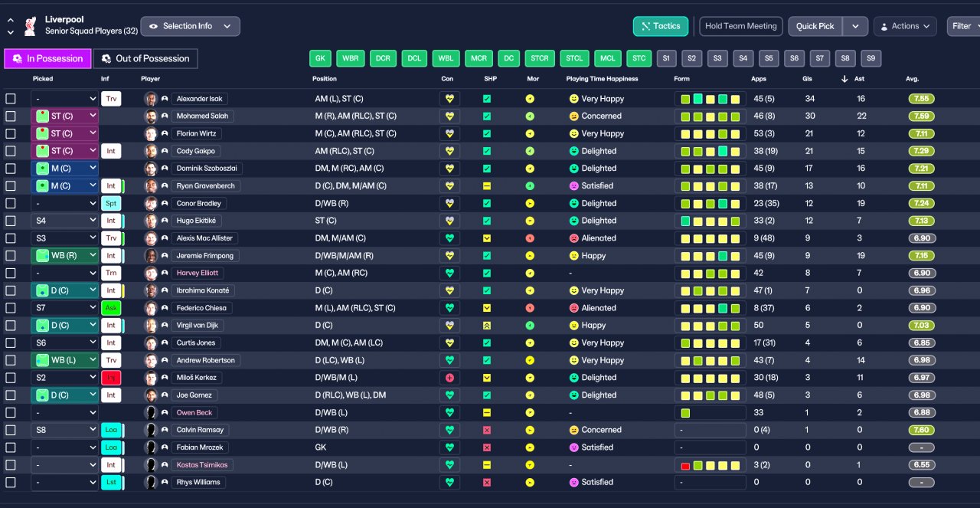Click Alexander Isak's player portrait
The image size is (980, 508).
[151, 99]
